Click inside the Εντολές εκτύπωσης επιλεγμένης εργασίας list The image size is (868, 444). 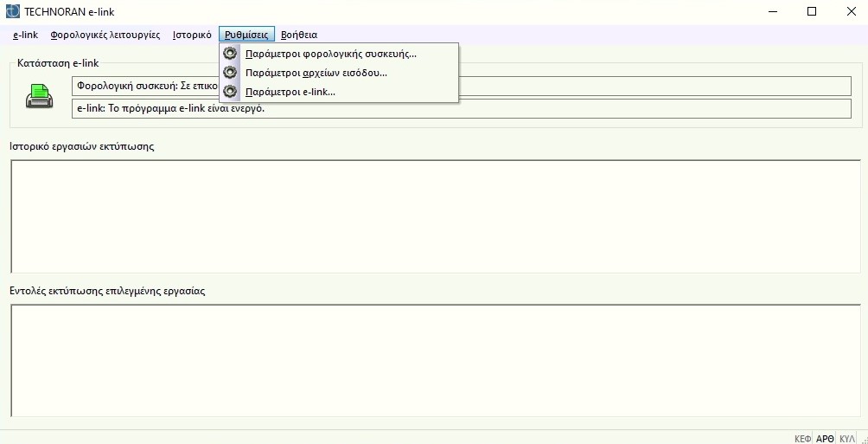click(x=436, y=360)
